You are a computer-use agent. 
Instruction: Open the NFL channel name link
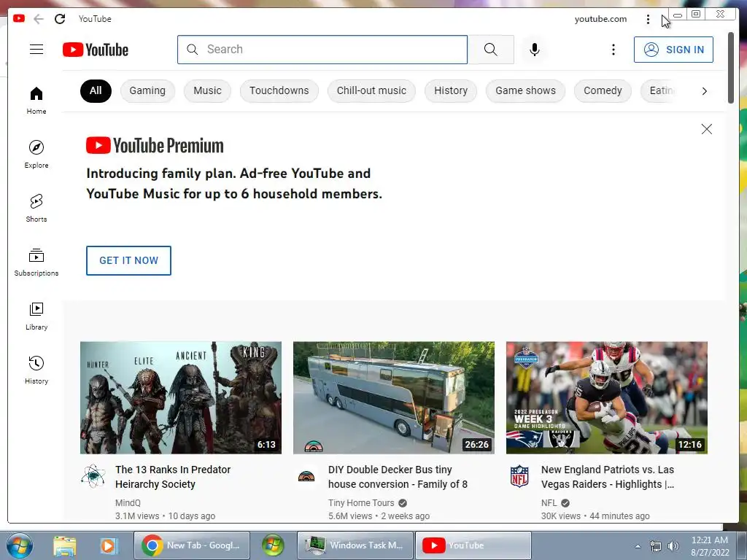(549, 503)
